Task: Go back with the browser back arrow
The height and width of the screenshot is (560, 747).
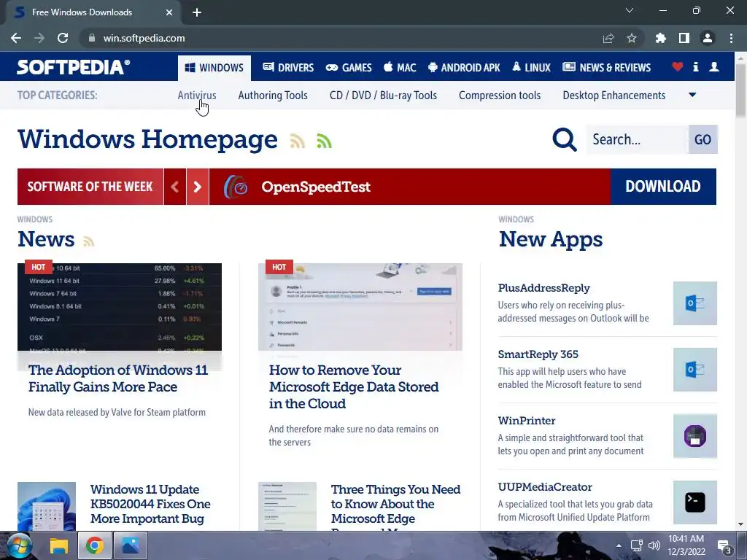Action: (x=16, y=38)
